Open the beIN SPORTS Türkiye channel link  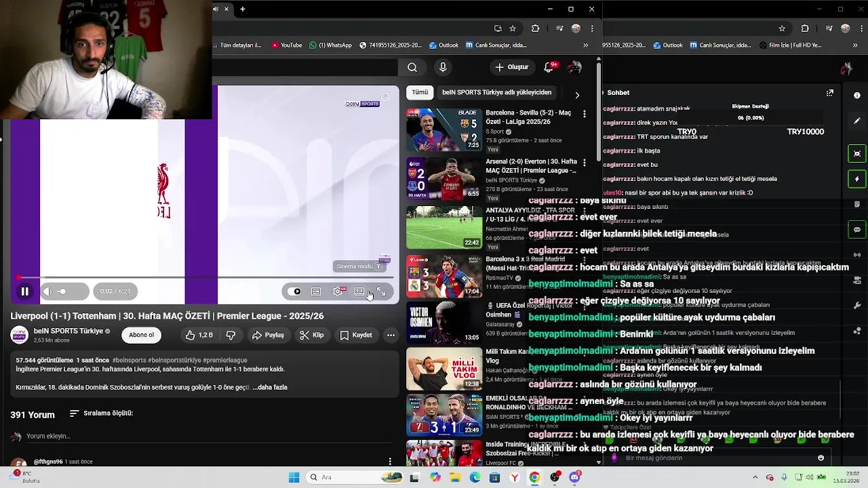(x=68, y=331)
